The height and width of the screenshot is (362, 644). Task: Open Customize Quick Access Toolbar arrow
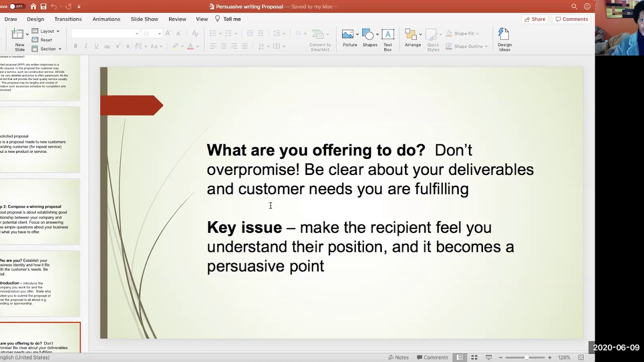79,7
